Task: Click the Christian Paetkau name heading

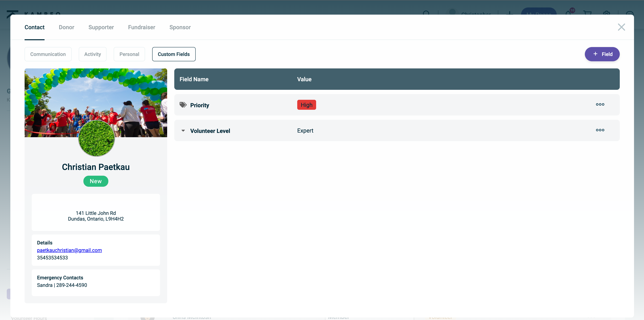Action: click(x=96, y=167)
